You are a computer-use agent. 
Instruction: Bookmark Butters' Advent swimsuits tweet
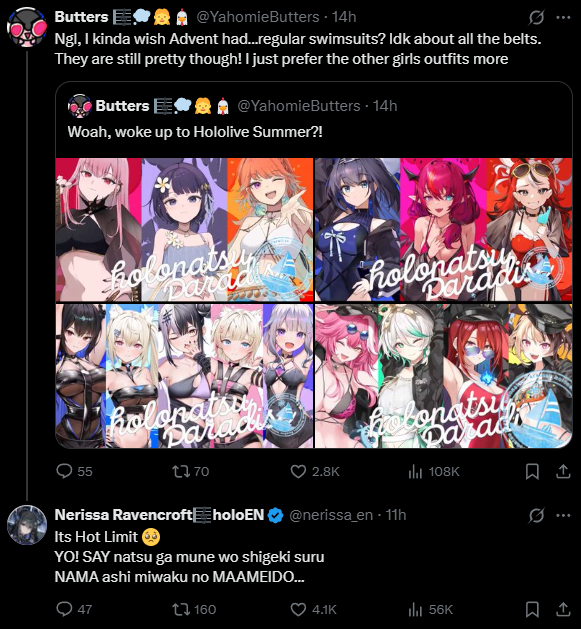click(532, 471)
